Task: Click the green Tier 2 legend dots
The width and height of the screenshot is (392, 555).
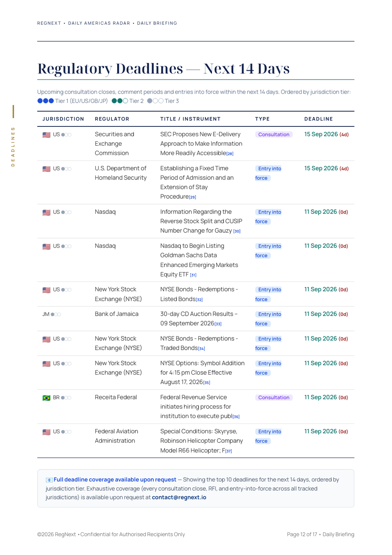Action: (120, 101)
